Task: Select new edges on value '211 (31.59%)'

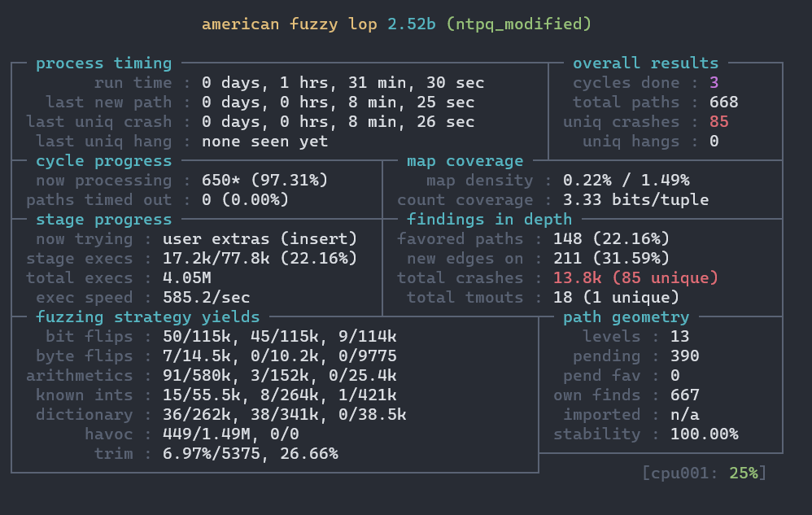Action: point(612,258)
